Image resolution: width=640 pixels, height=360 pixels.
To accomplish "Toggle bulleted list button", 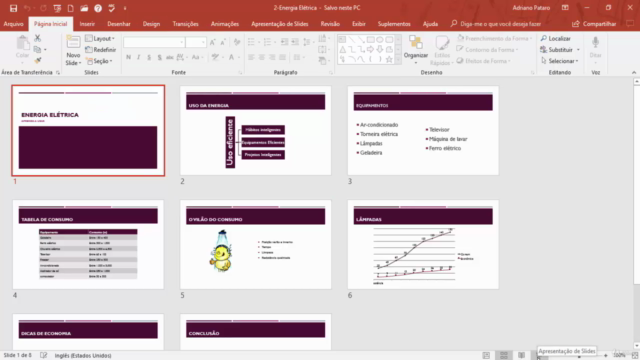I will (251, 42).
